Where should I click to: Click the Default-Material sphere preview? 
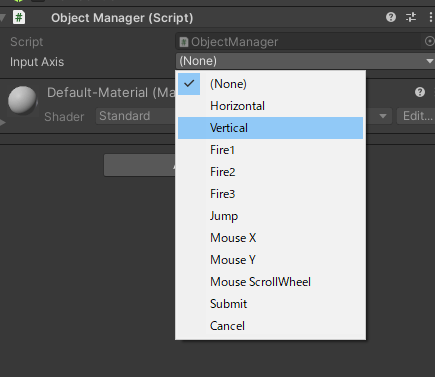coord(22,100)
